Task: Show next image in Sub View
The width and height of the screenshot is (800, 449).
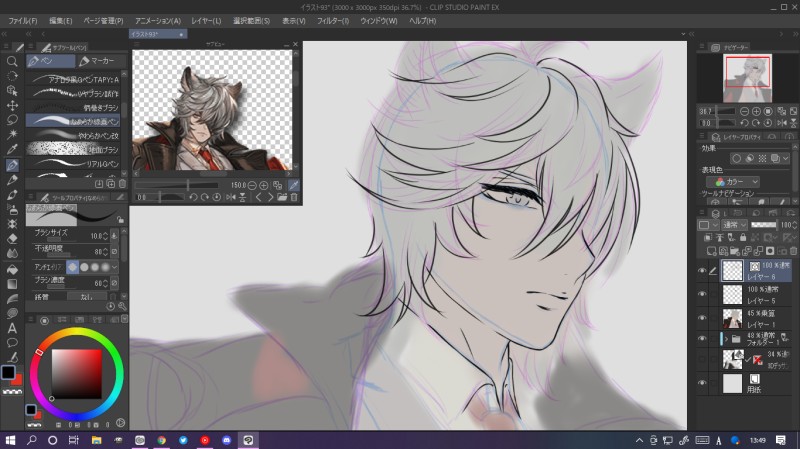Action: pos(270,197)
